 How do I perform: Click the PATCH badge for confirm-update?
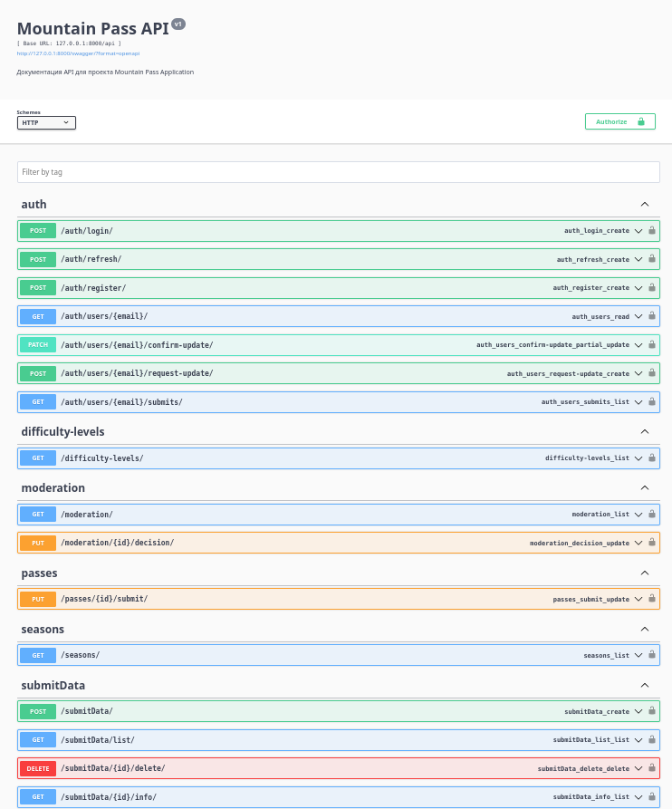(x=38, y=344)
